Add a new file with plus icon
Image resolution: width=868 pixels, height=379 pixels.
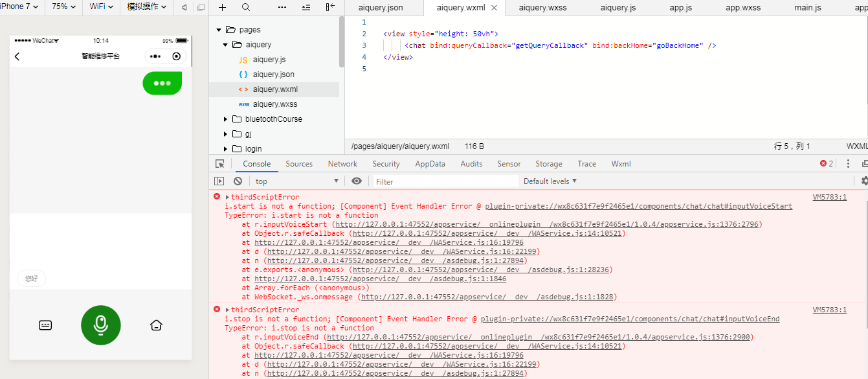(222, 7)
